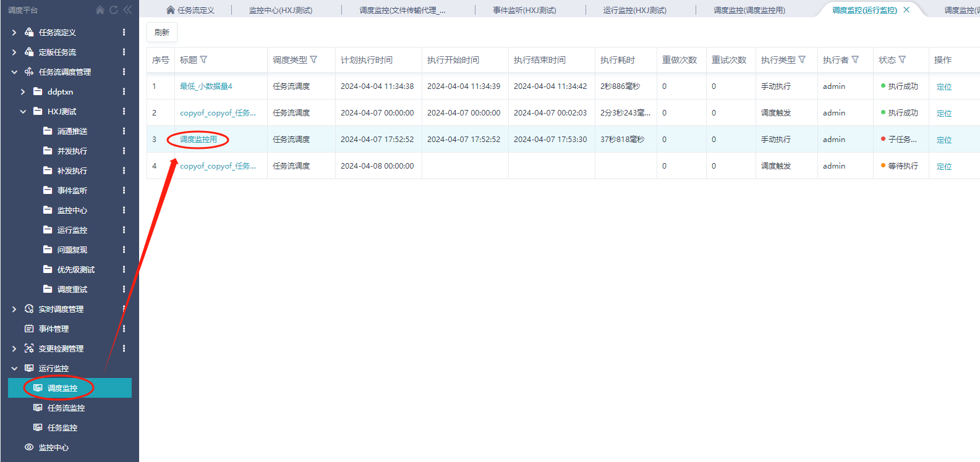Viewport: 980px width, 462px height.
Task: Expand the 任务流定义 tree node
Action: (14, 32)
